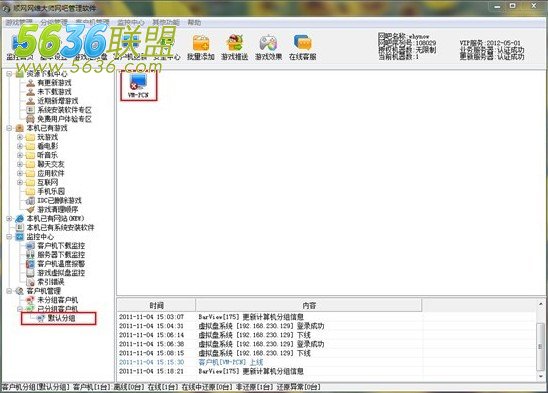The height and width of the screenshot is (393, 548).
Task: Click the 手机乐园 folder icon
Action: [x=31, y=192]
